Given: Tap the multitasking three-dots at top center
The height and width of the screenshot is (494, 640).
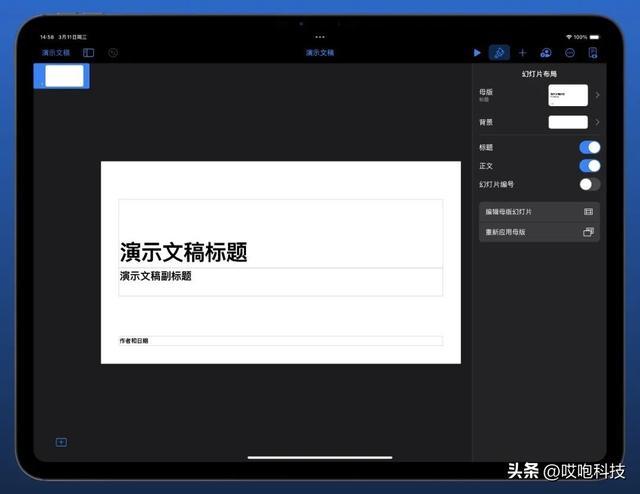Looking at the screenshot, I should coord(320,37).
